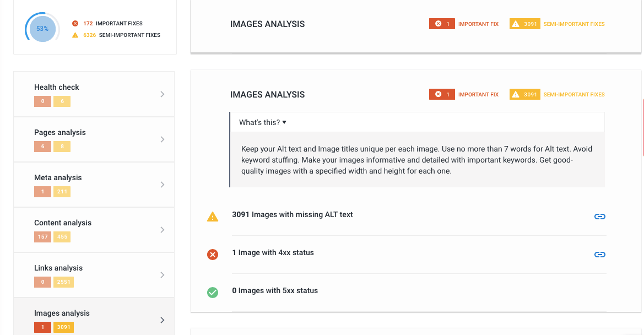644x335 pixels.
Task: Click the yellow warning icon beside missing ALT text
Action: point(212,217)
